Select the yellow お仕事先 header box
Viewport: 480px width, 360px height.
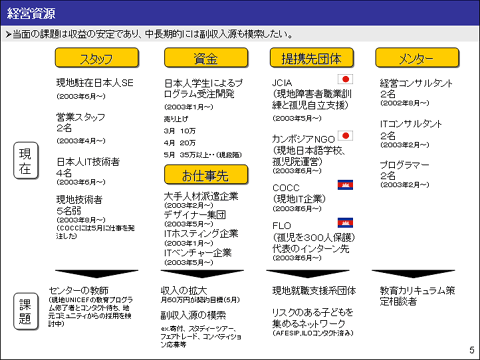[206, 174]
